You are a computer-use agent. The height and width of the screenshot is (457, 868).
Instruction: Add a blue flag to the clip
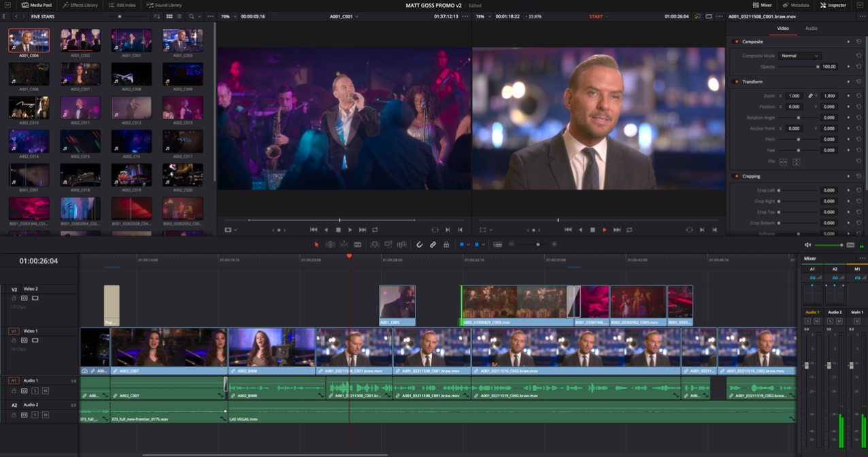tap(461, 244)
